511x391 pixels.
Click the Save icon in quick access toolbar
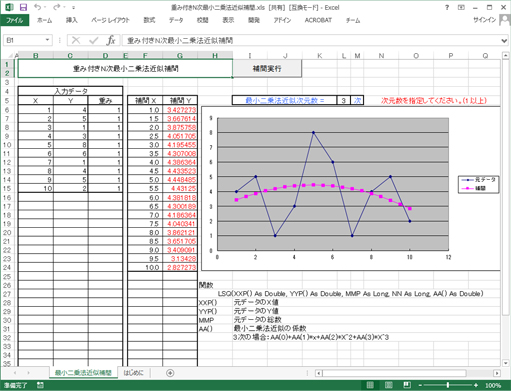[x=23, y=7]
